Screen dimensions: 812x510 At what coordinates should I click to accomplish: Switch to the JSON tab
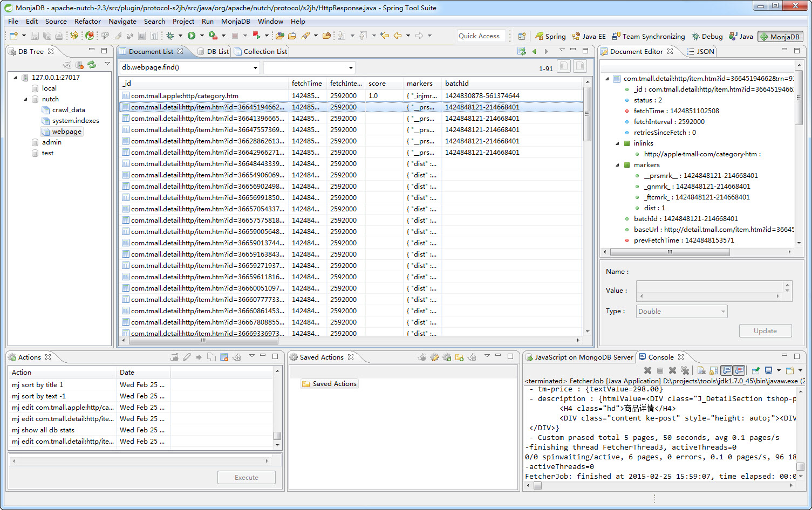click(700, 52)
